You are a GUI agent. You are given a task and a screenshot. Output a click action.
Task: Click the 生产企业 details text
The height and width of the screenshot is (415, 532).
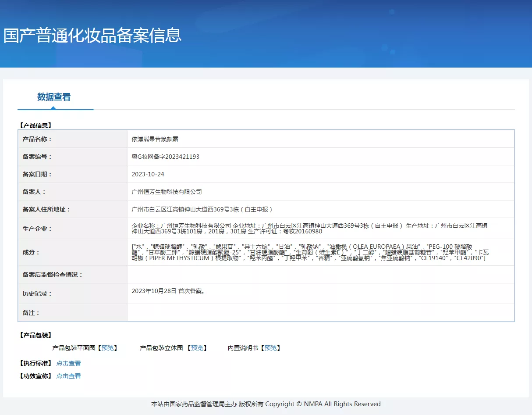(x=309, y=228)
